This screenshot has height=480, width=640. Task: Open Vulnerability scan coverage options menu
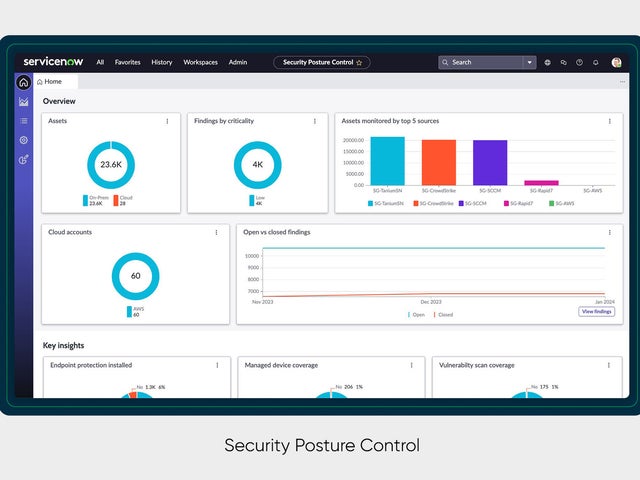(x=609, y=365)
